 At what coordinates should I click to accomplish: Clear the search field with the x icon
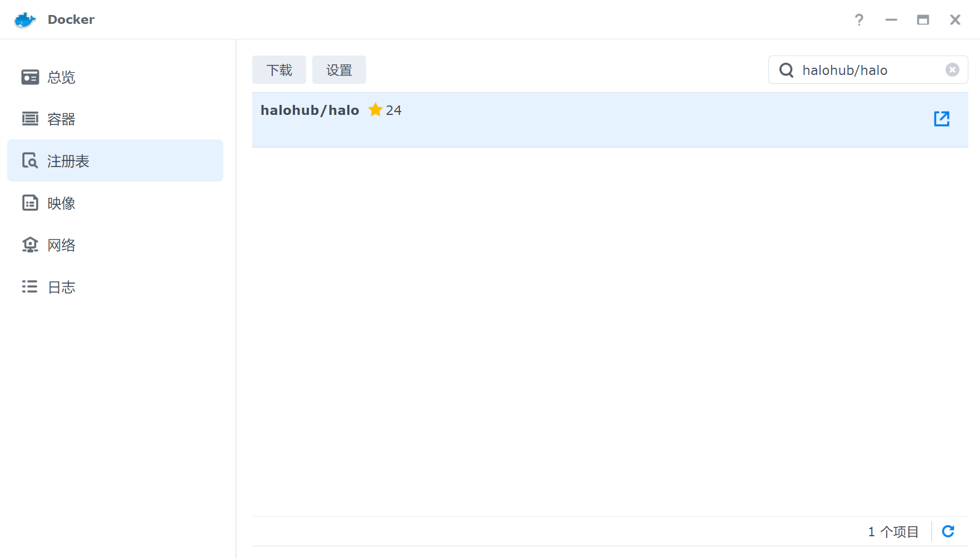[952, 70]
